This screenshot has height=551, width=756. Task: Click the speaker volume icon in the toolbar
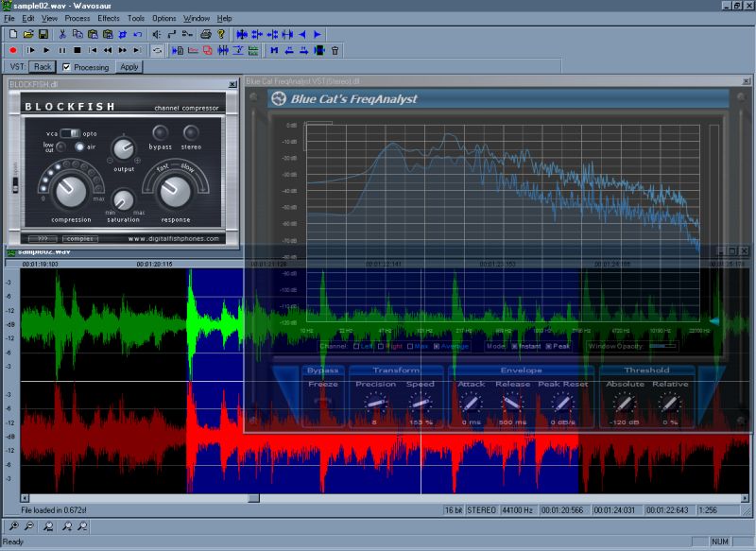(x=157, y=34)
